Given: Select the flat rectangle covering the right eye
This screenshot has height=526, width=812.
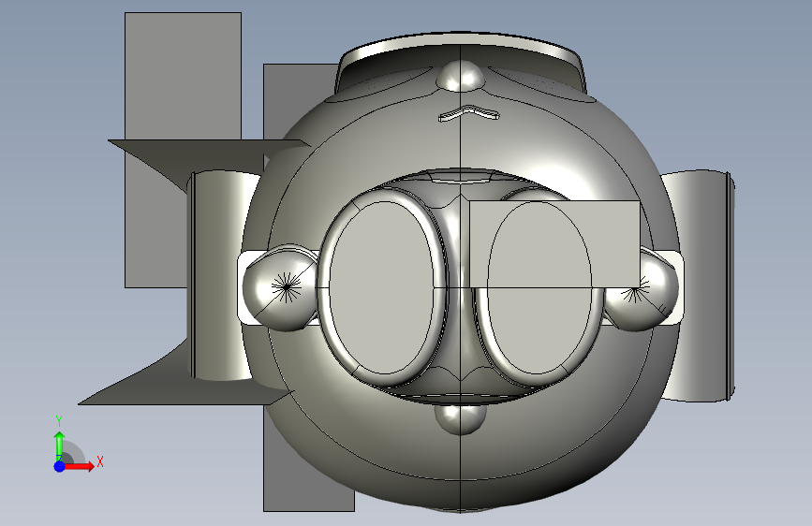Looking at the screenshot, I should pyautogui.click(x=554, y=244).
